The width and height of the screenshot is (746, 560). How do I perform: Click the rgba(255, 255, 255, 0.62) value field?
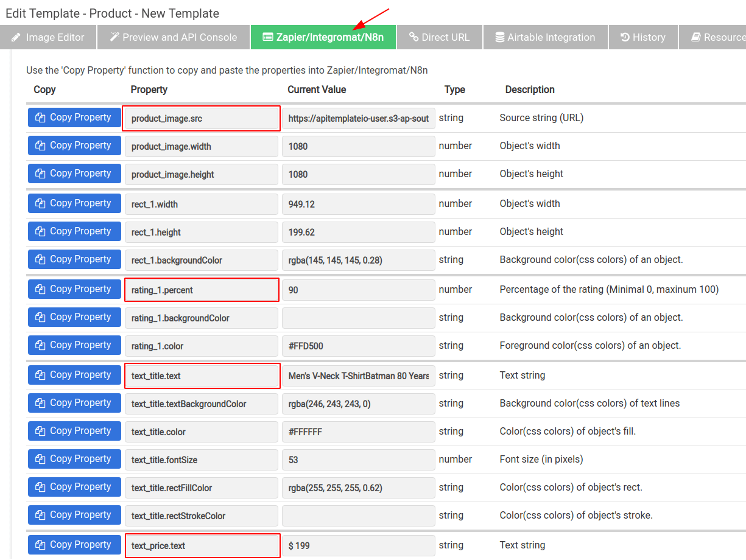[x=359, y=488]
